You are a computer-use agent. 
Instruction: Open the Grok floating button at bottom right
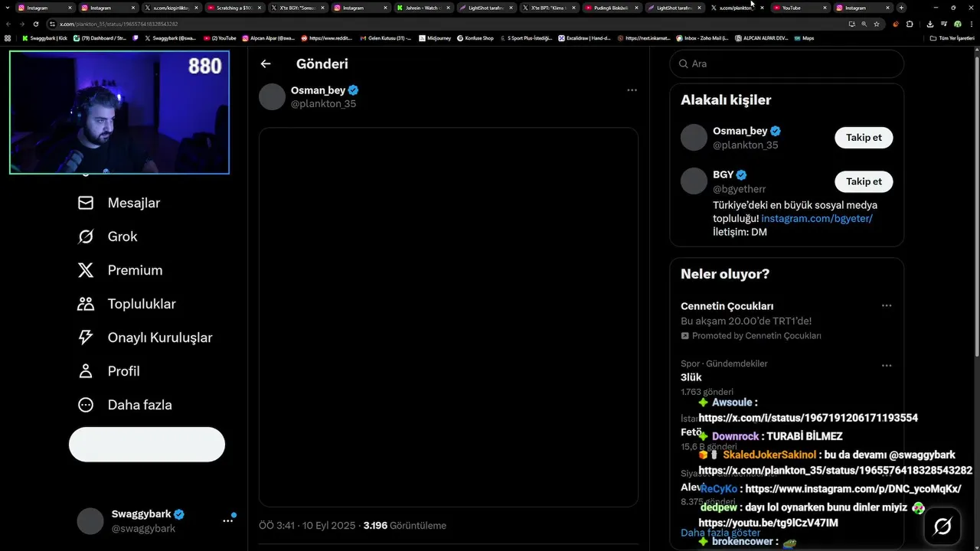point(942,526)
